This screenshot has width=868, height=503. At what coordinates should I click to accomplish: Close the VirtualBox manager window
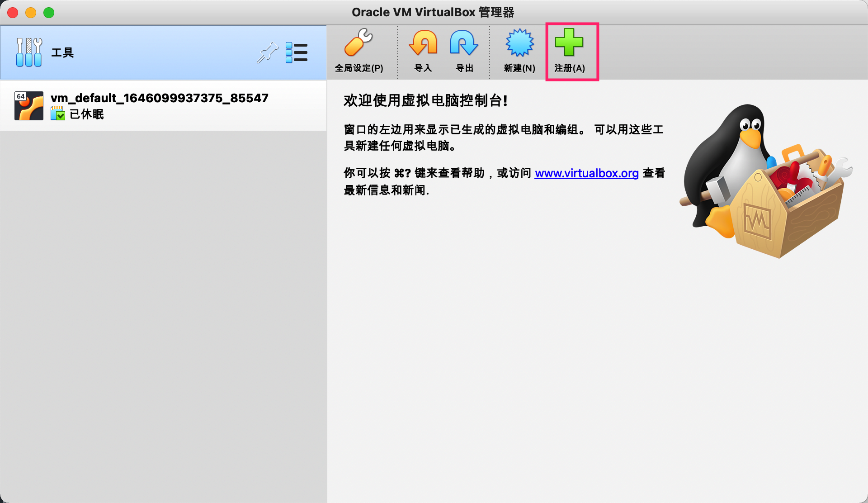[x=13, y=13]
